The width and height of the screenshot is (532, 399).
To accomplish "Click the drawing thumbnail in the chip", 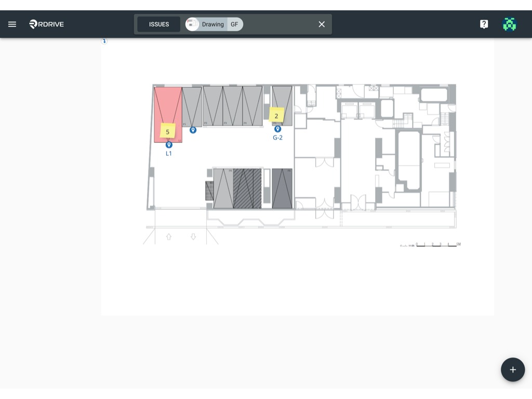I will (192, 24).
